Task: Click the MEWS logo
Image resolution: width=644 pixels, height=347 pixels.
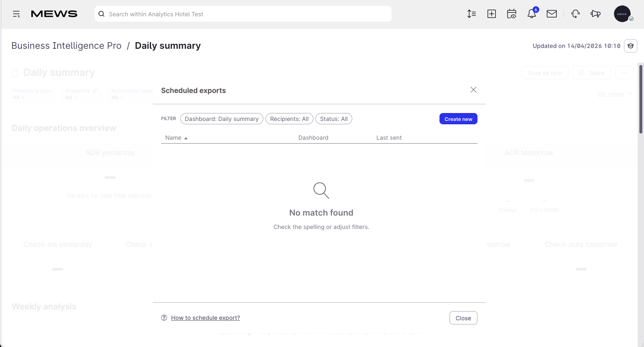Action: (x=54, y=14)
